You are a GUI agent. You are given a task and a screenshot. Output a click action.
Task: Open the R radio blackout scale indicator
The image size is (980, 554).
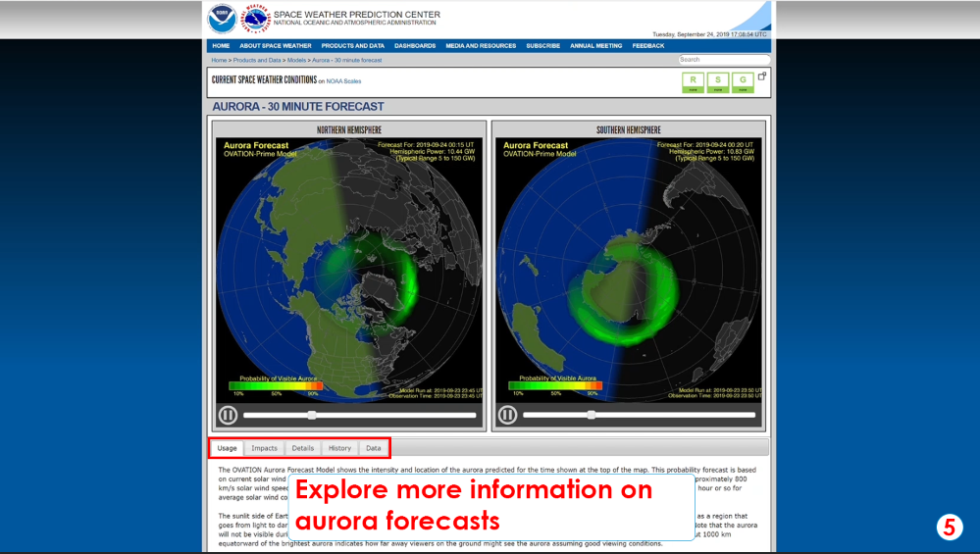pos(693,81)
